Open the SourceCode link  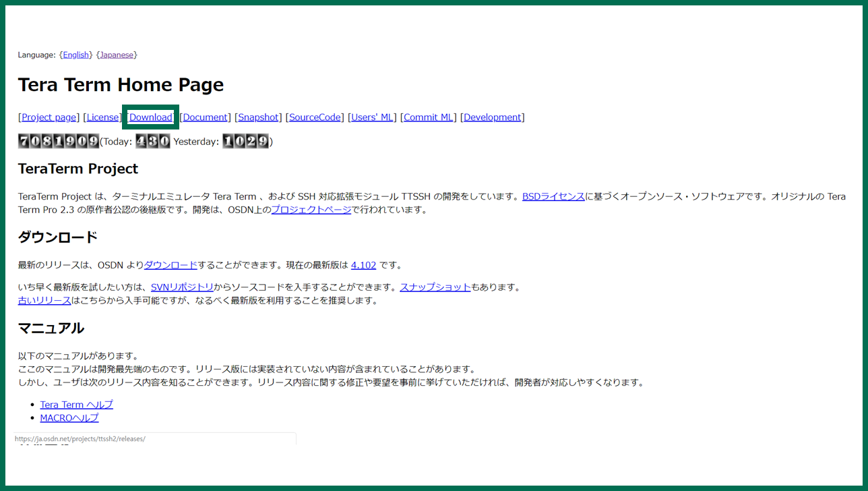pyautogui.click(x=315, y=117)
